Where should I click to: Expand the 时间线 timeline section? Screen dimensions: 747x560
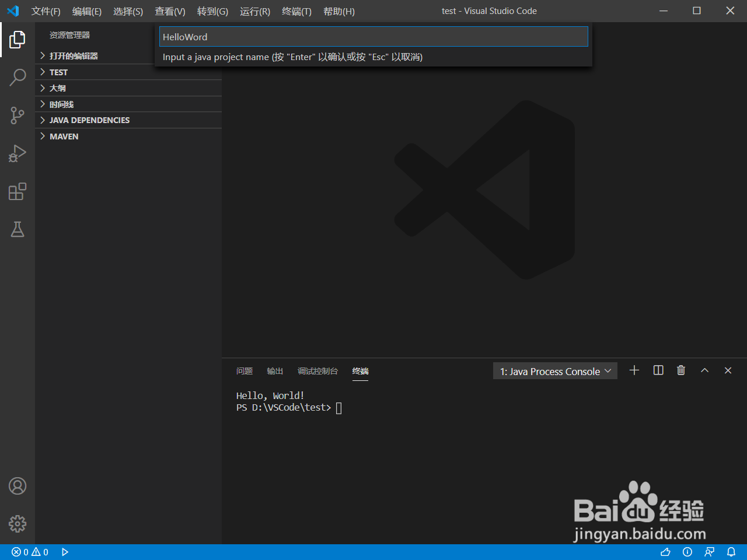point(128,104)
